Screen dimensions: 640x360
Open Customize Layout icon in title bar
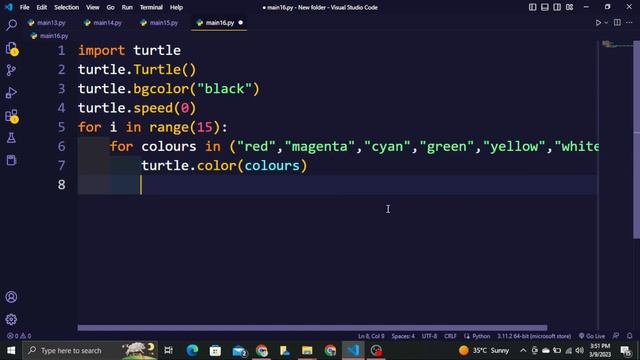coord(569,7)
